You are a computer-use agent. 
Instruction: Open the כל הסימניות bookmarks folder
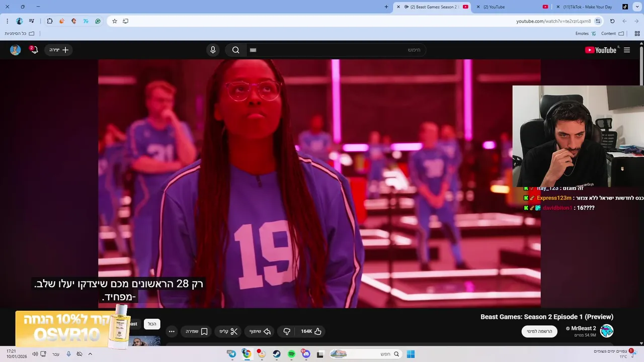coord(20,34)
